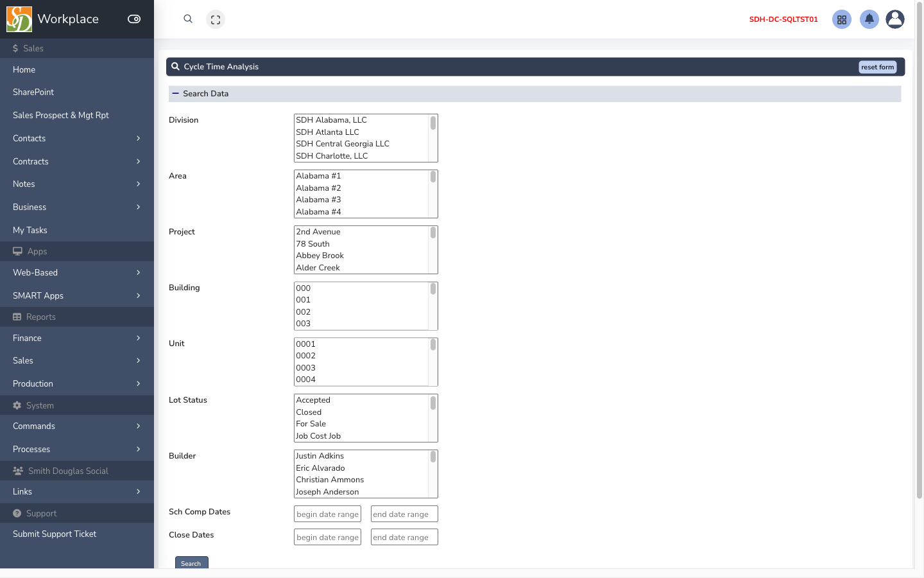Open SharePoint in sidebar
This screenshot has width=924, height=578.
(x=77, y=92)
